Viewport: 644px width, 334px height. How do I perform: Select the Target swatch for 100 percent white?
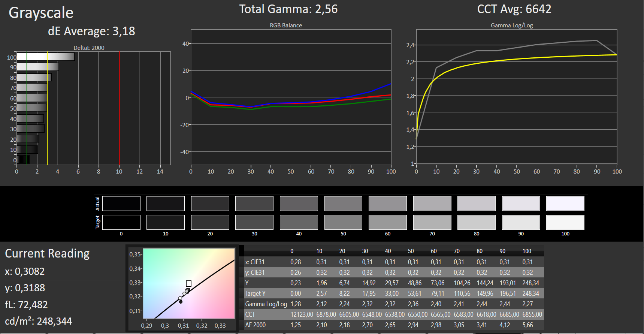coord(565,222)
